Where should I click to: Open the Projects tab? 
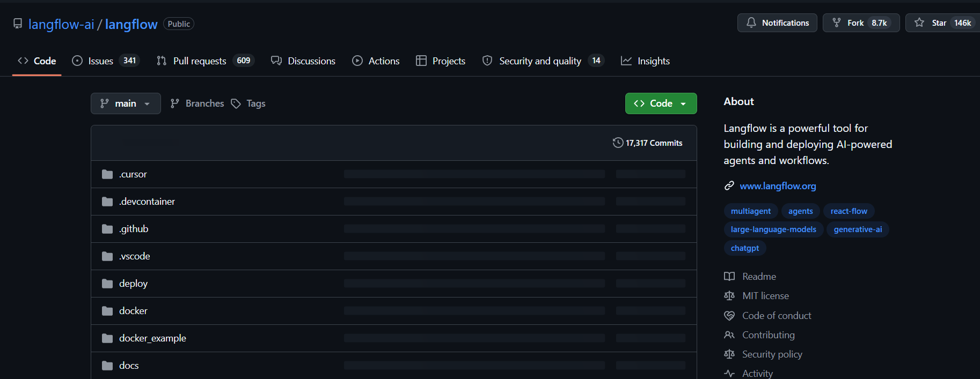click(x=441, y=61)
